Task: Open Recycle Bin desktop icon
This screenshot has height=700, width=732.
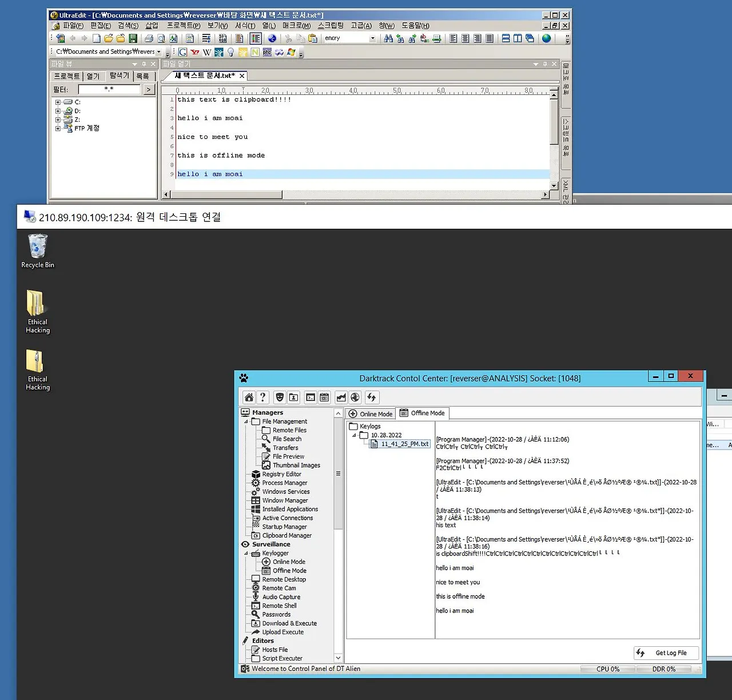Action: pos(38,251)
